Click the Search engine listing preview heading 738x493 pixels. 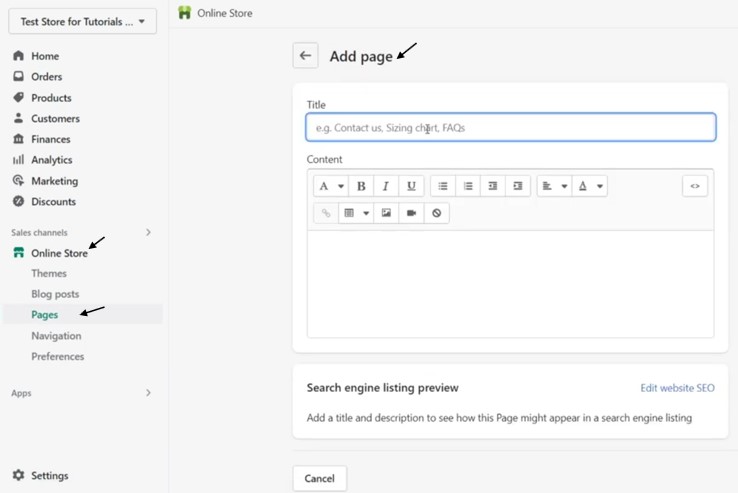tap(383, 388)
